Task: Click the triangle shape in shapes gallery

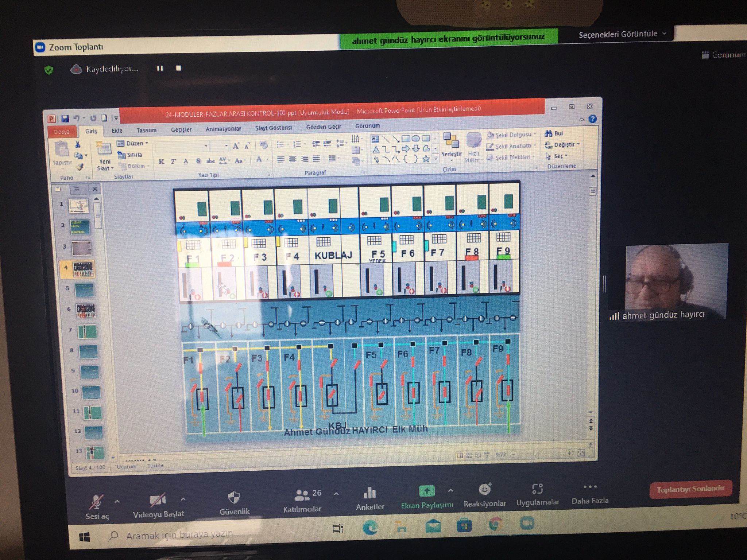Action: (x=376, y=149)
